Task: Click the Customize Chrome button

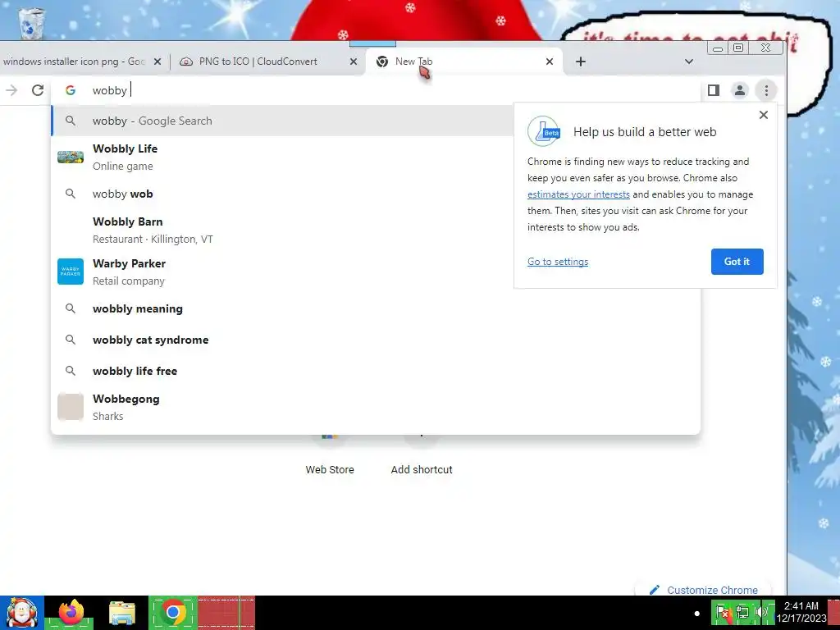Action: (x=703, y=589)
